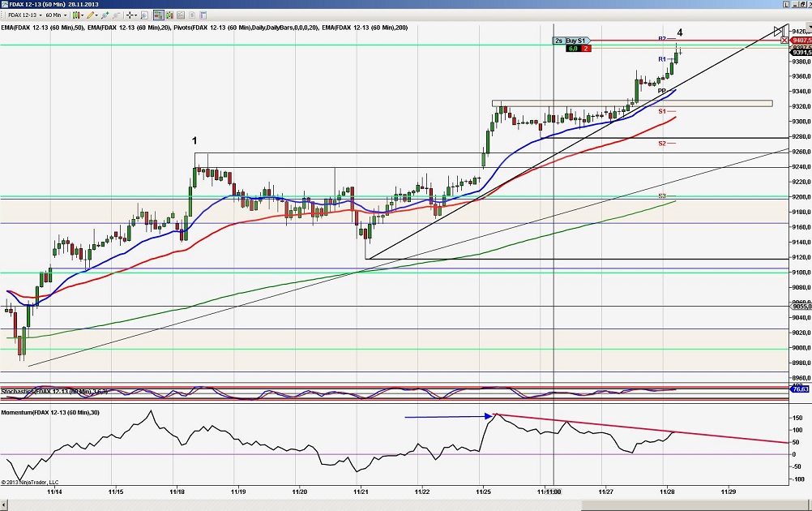Click the NinjaTrader icon in the title bar

pyautogui.click(x=5, y=3)
